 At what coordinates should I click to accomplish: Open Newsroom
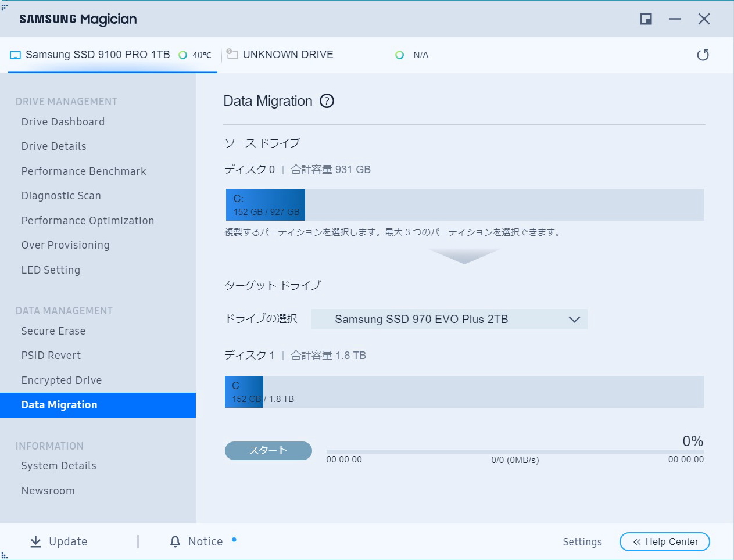pyautogui.click(x=48, y=491)
